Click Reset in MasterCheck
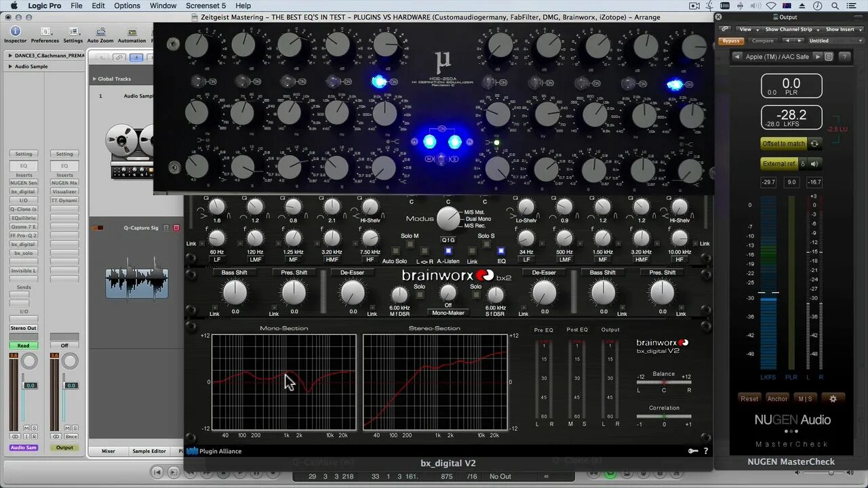This screenshot has width=868, height=488. [749, 399]
